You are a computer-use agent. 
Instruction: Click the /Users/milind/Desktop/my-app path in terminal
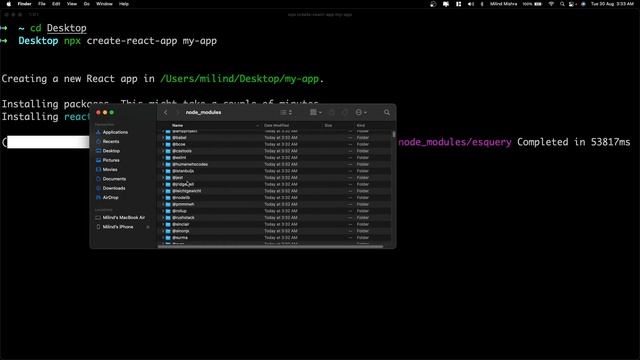[x=240, y=79]
